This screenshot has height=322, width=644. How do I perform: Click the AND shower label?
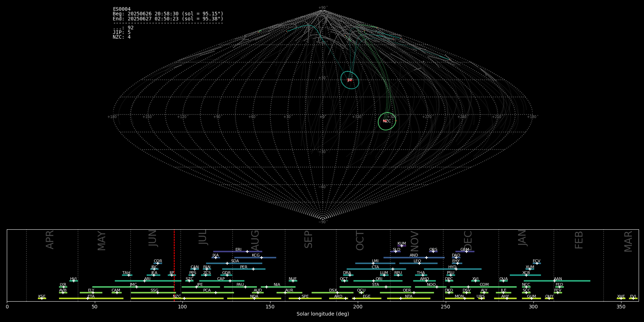tap(414, 255)
